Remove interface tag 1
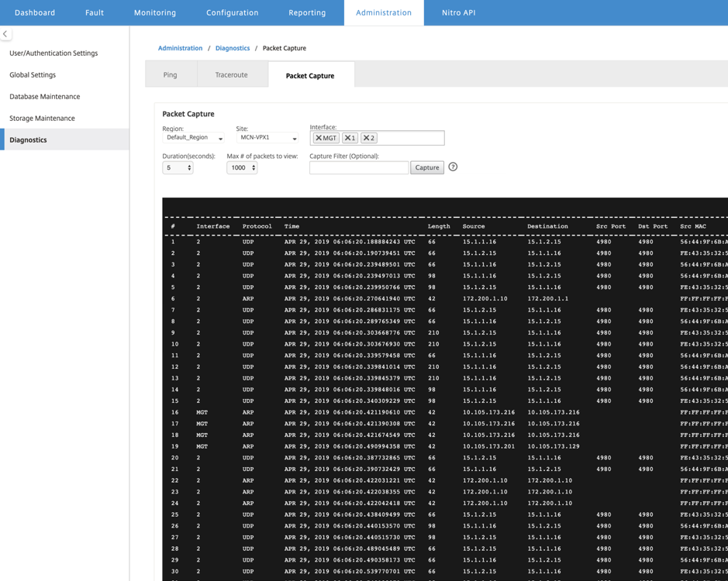 [347, 138]
